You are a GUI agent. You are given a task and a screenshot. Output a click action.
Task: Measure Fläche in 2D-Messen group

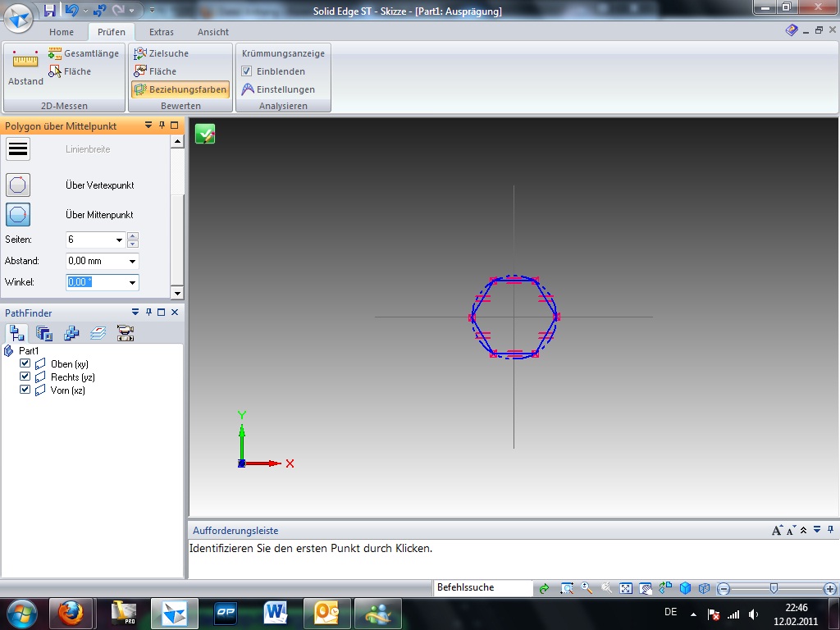[70, 71]
